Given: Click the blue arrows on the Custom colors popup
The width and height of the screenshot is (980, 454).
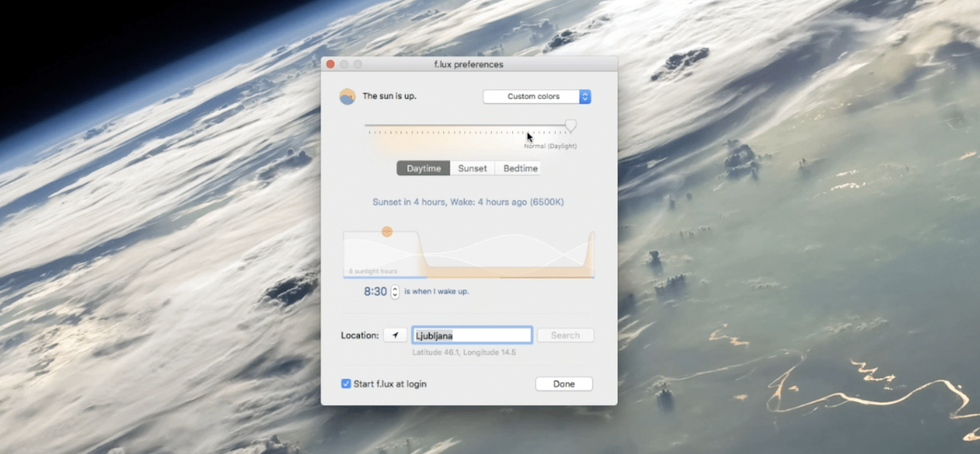Looking at the screenshot, I should click(x=585, y=97).
